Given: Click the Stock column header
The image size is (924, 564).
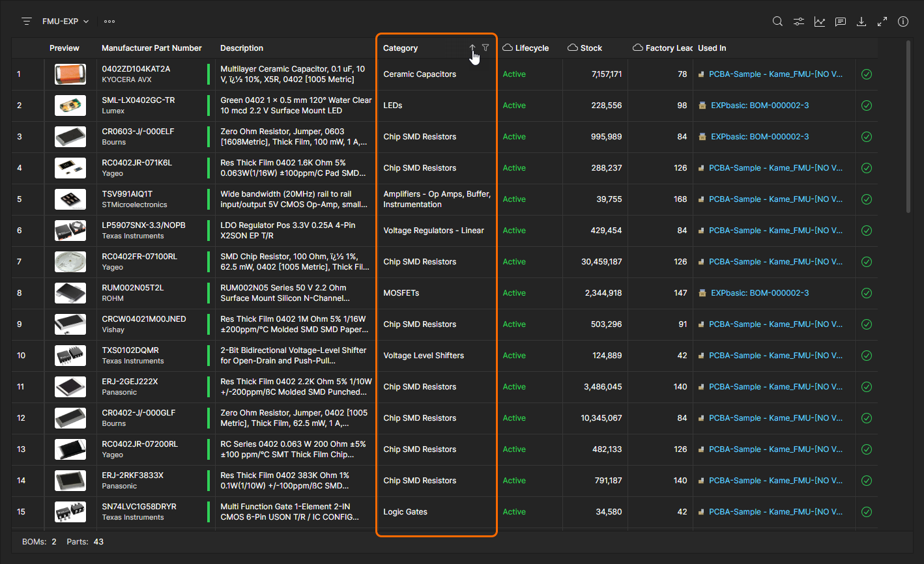Looking at the screenshot, I should pos(591,48).
